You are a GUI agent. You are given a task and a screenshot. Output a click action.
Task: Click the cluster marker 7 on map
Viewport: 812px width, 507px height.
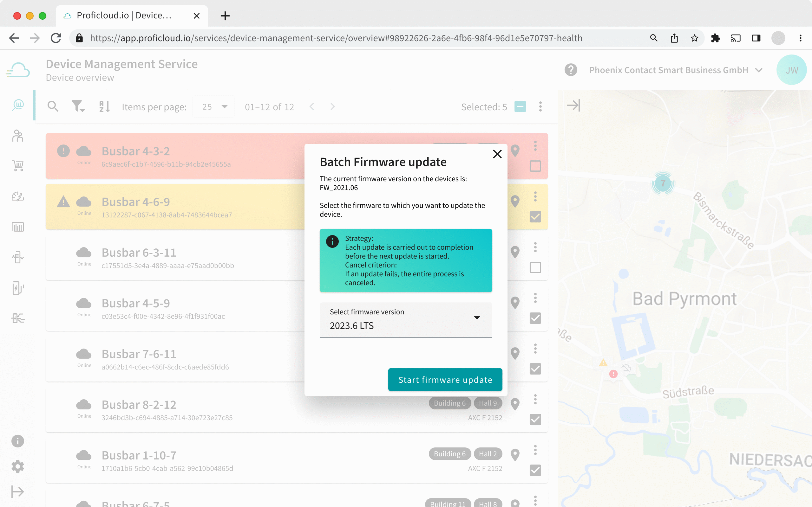click(663, 183)
